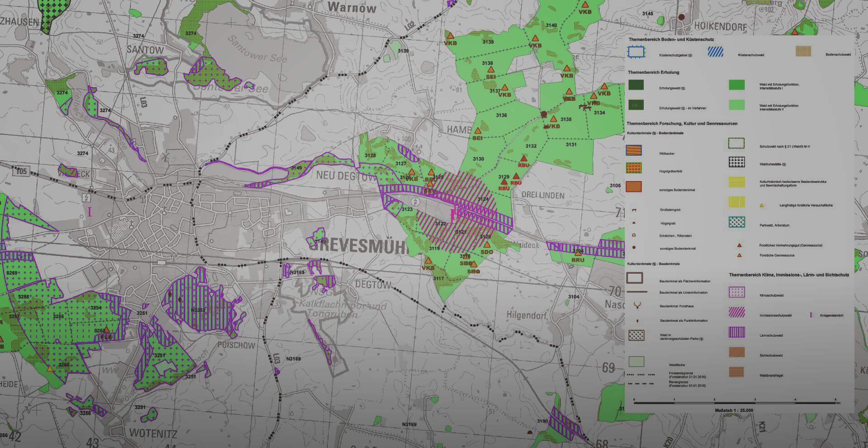The height and width of the screenshot is (448, 868).
Task: Click the 'Maßstab 1 : 25.000' text
Action: tap(734, 410)
